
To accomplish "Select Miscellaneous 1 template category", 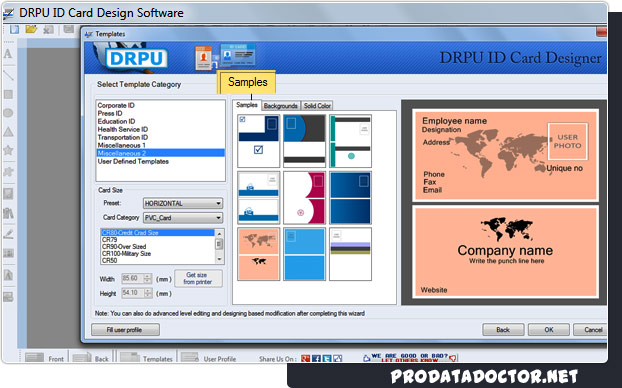I will (x=121, y=145).
